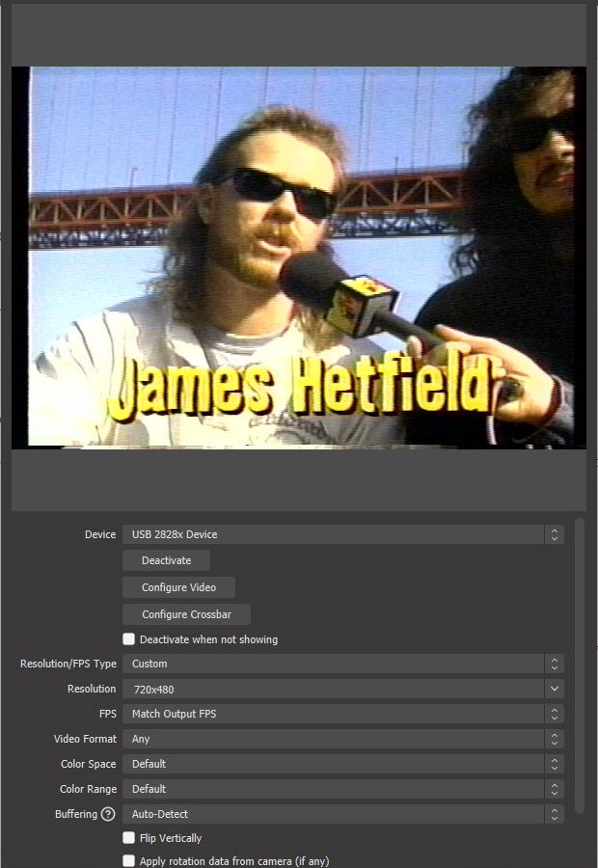Click the gray area above the video preview

point(299,35)
